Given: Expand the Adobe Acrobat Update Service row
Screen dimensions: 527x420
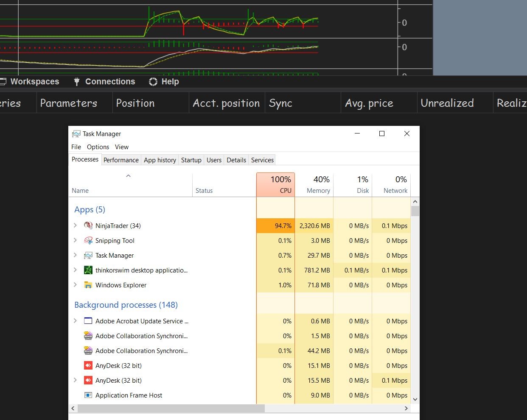Looking at the screenshot, I should [75, 321].
